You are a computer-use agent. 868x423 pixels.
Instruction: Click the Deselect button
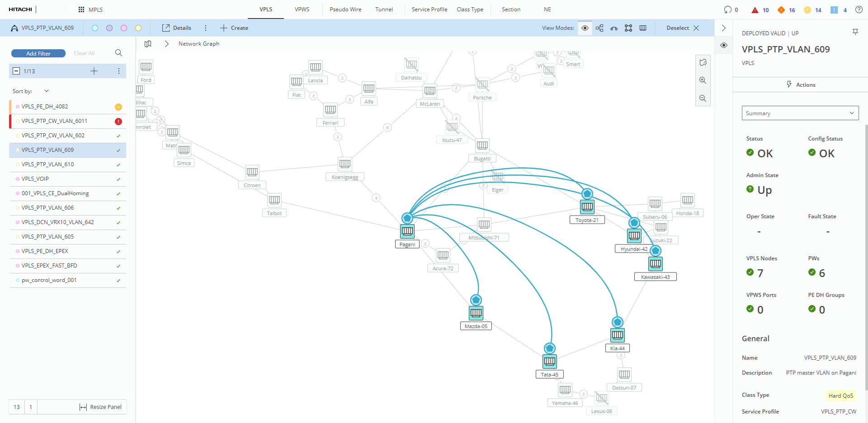point(683,28)
